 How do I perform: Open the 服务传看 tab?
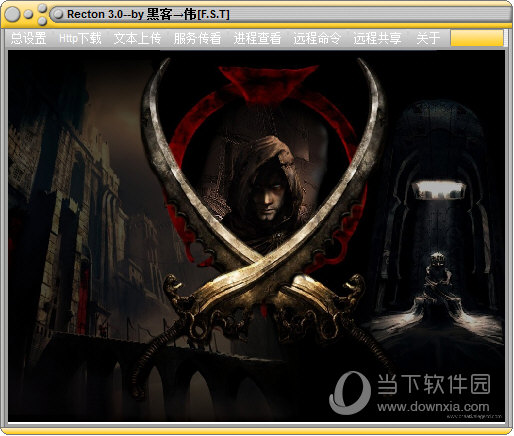197,38
